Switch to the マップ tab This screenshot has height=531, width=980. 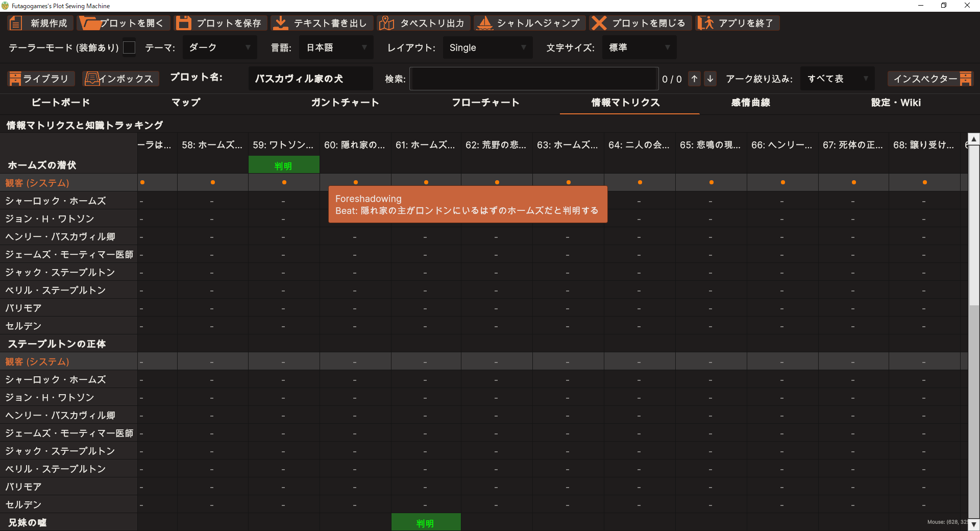pyautogui.click(x=186, y=103)
